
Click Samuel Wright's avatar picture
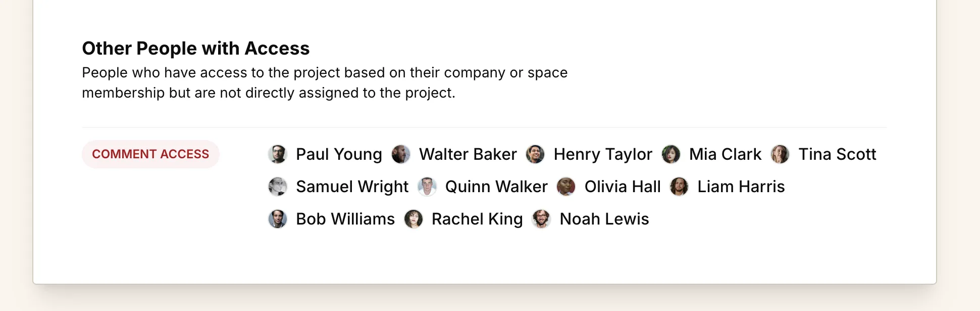click(277, 187)
